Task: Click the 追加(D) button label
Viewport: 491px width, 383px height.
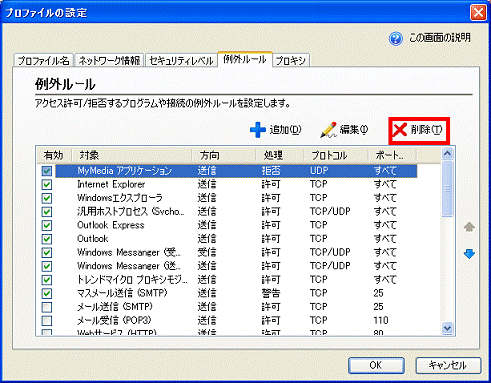Action: 285,130
